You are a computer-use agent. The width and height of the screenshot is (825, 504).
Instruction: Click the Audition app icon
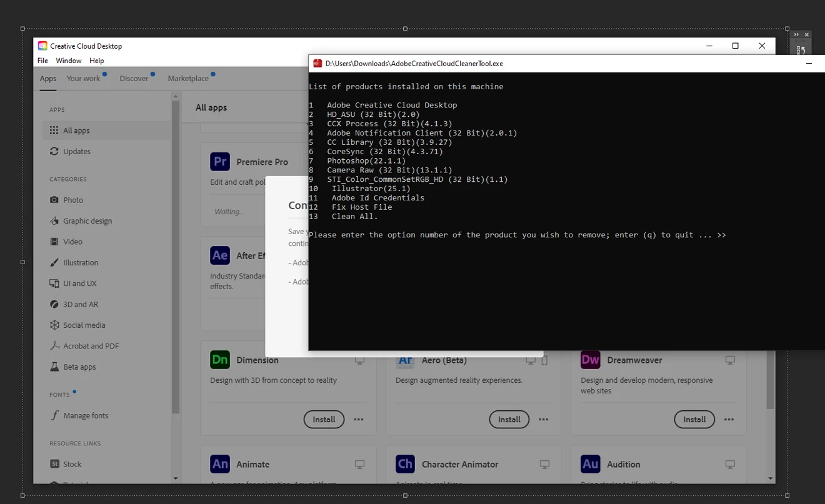click(x=590, y=464)
